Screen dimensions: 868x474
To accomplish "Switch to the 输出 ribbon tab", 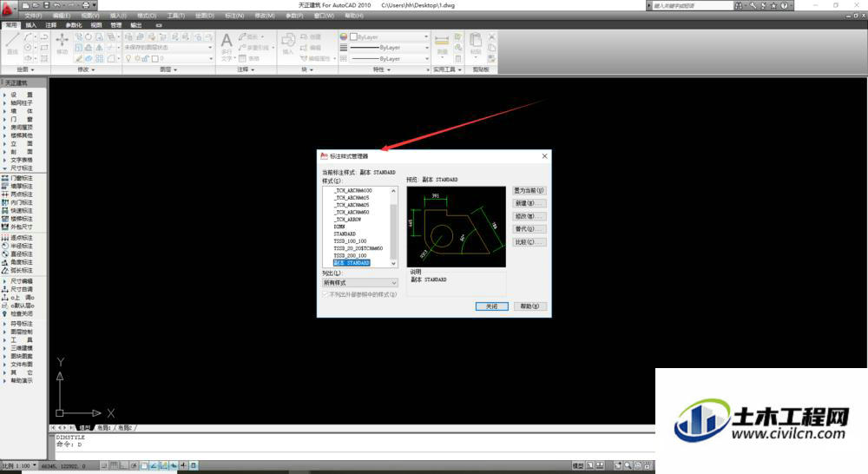I will click(135, 25).
